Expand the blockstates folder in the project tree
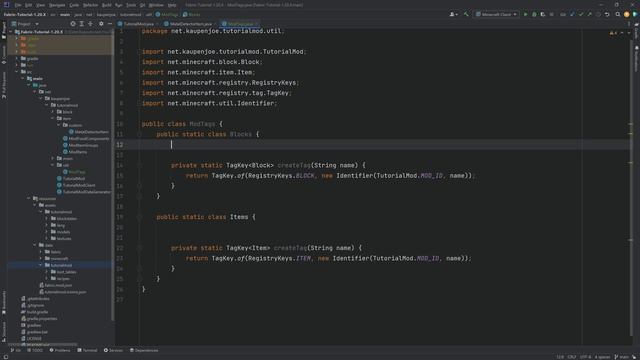This screenshot has height=360, width=640. (x=47, y=218)
